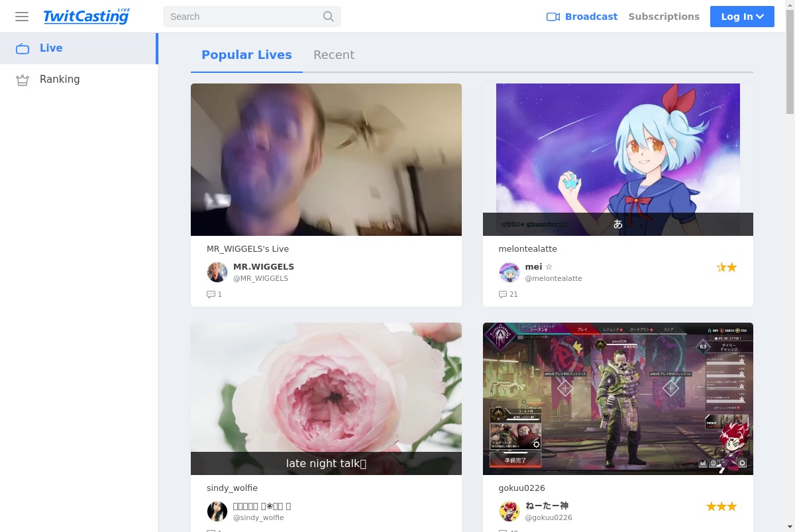Open ねーたー神 user name link
Screen dimensions: 795x532
[x=547, y=505]
